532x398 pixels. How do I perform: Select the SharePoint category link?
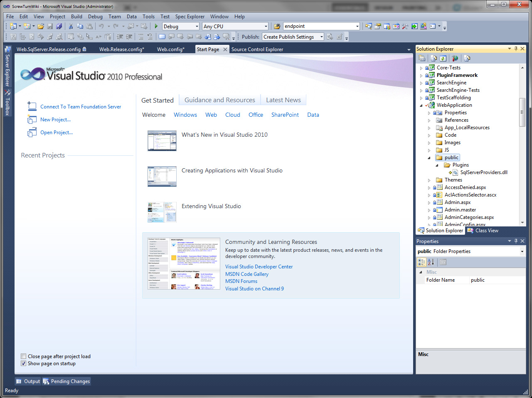pyautogui.click(x=285, y=115)
